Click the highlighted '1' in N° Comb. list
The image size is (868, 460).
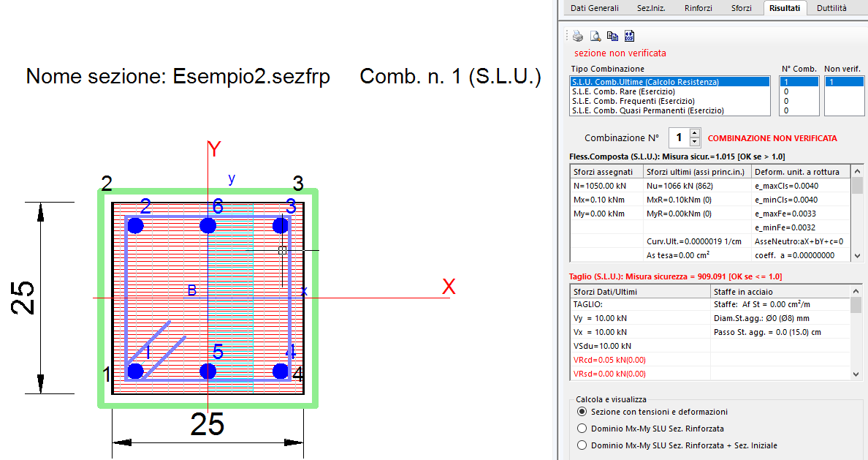tap(799, 82)
